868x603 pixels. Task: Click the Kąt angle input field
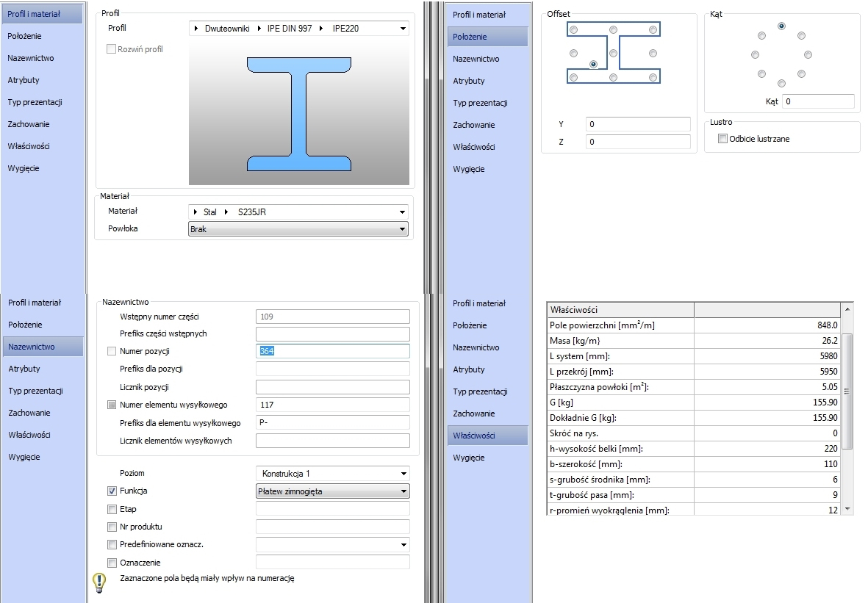817,101
